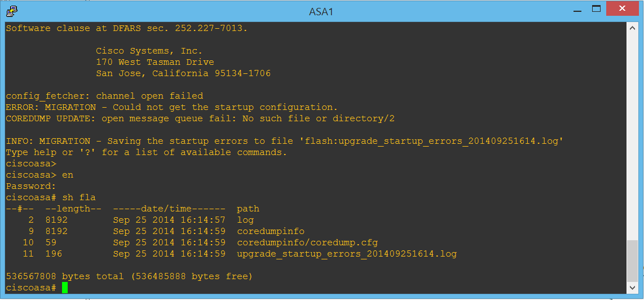Viewport: 644px width, 300px height.
Task: Open the PuTTY system menu icon
Action: point(11,11)
